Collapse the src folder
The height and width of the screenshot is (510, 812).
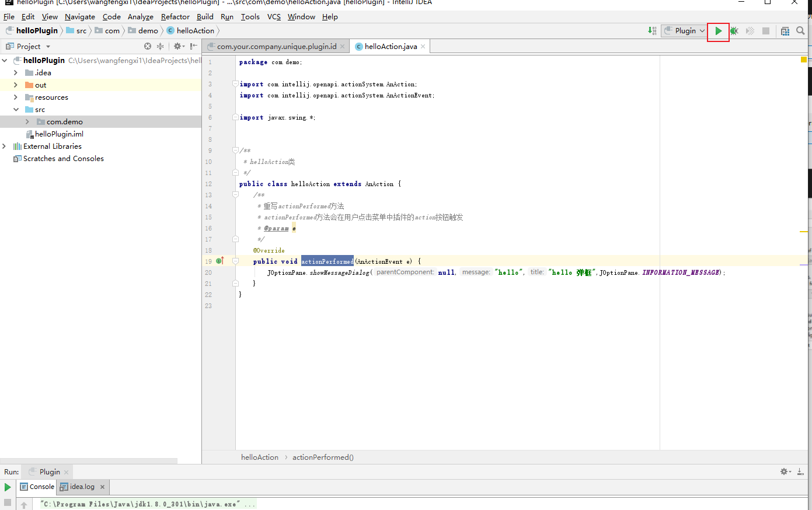(16, 109)
